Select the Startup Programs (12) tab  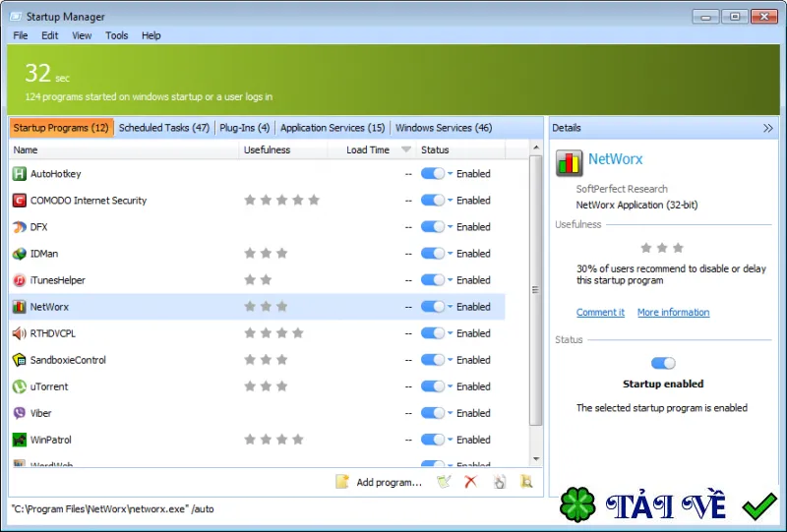click(61, 128)
